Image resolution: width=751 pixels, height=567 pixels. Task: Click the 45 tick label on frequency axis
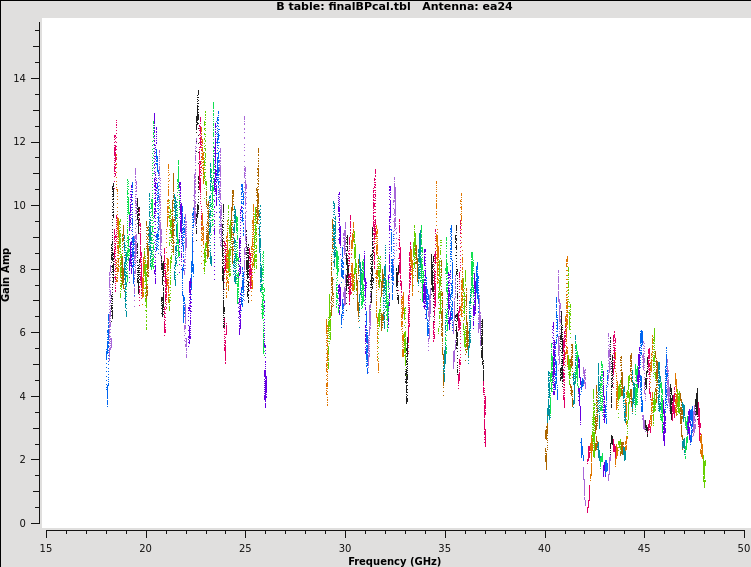pos(644,547)
